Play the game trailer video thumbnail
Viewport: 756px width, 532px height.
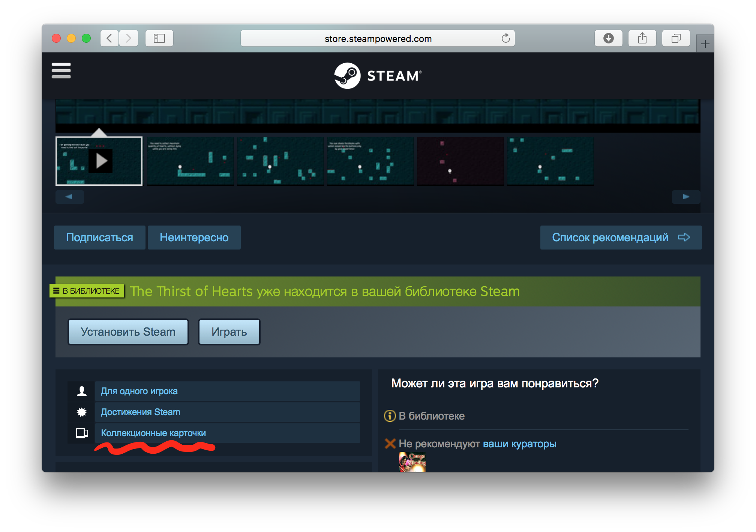(99, 161)
